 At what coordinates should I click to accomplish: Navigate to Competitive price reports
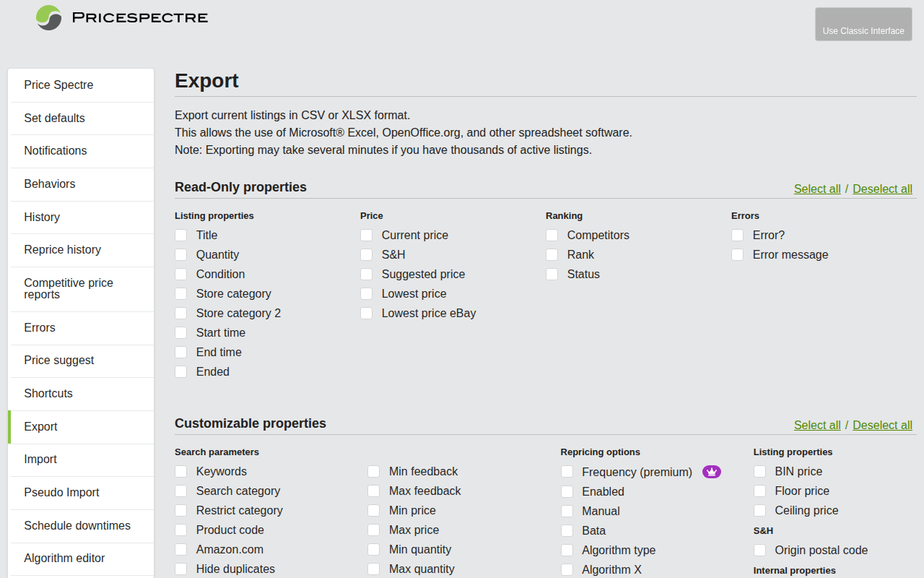tap(69, 289)
